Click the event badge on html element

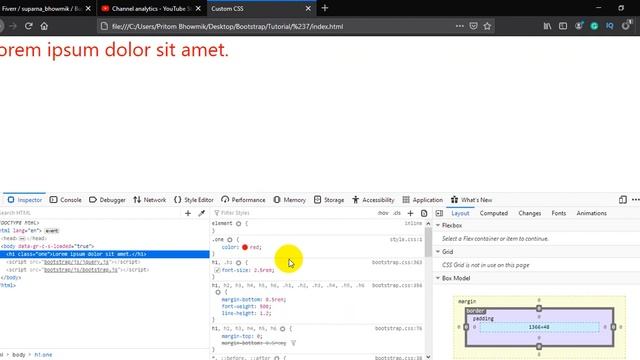tap(51, 231)
